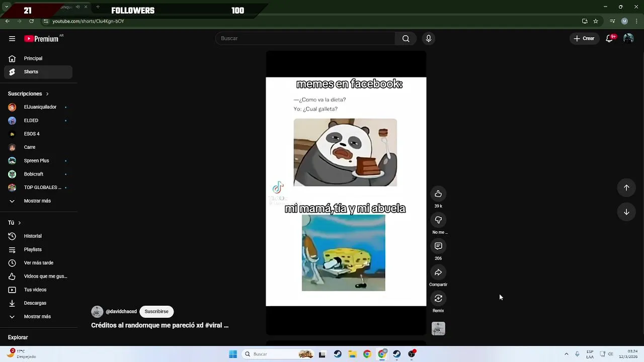
Task: Open Playlists in the sidebar
Action: click(x=38, y=249)
